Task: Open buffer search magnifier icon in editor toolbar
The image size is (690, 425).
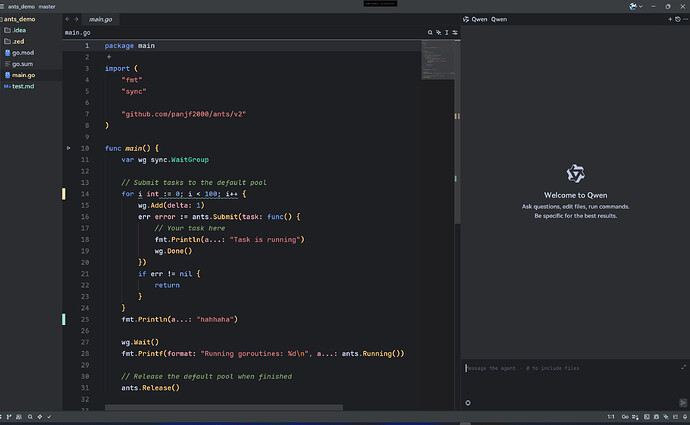Action: pos(430,33)
